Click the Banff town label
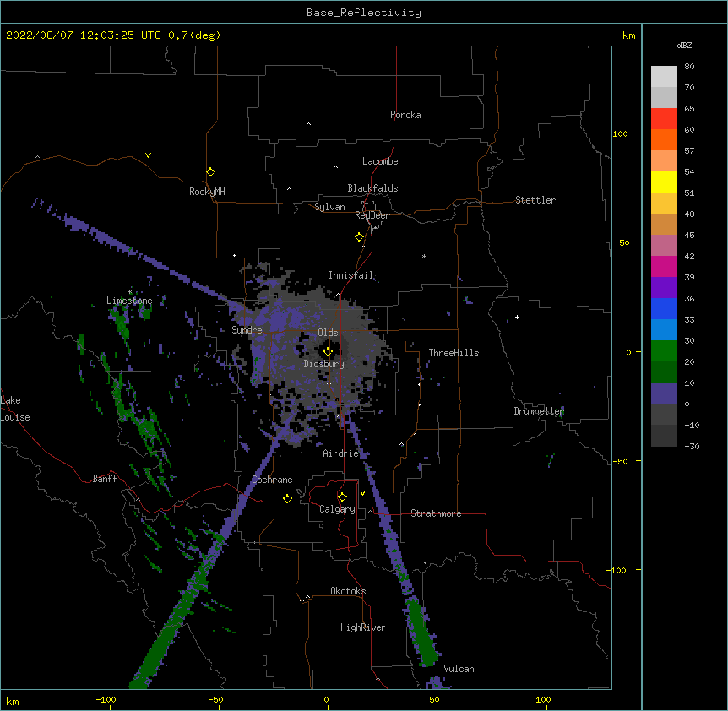 click(x=105, y=479)
